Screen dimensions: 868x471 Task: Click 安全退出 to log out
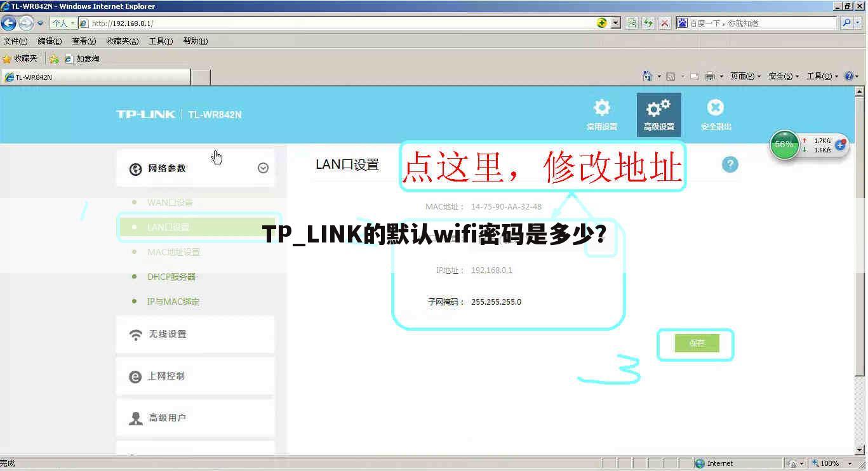point(716,115)
